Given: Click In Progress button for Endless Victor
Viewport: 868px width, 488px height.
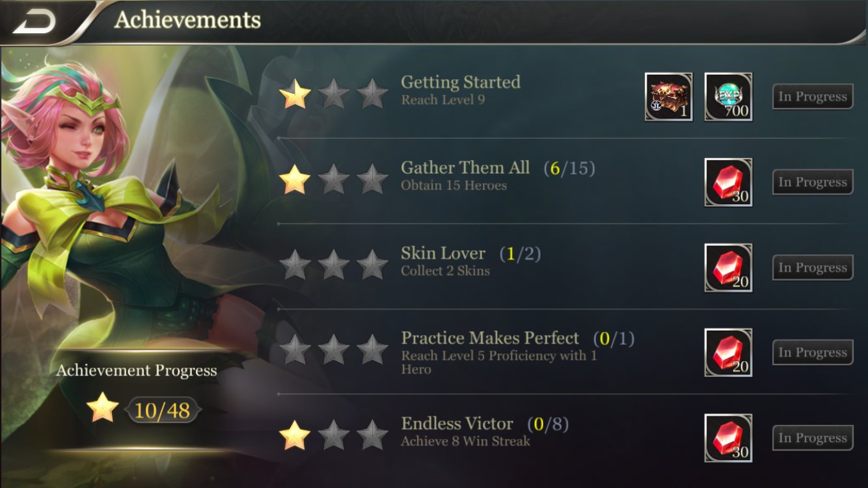Looking at the screenshot, I should 813,438.
